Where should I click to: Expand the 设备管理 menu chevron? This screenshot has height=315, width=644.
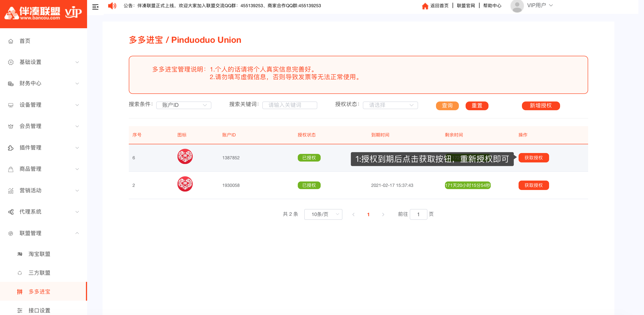click(77, 105)
